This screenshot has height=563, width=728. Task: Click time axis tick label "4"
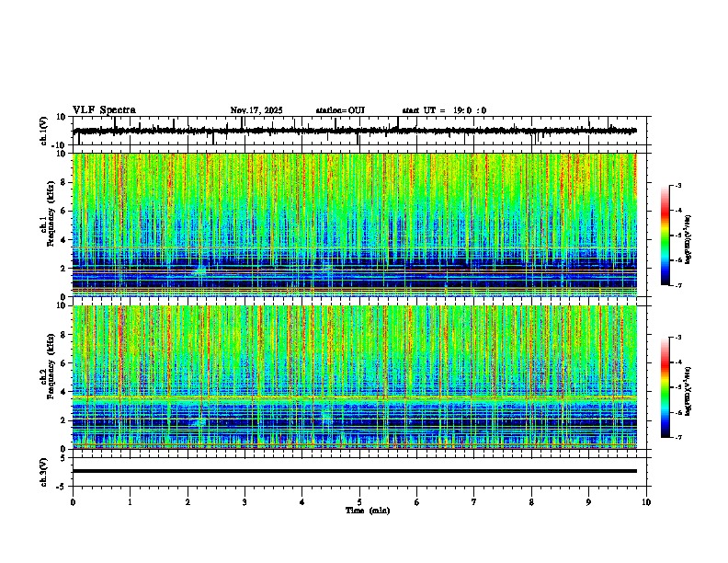coord(302,502)
